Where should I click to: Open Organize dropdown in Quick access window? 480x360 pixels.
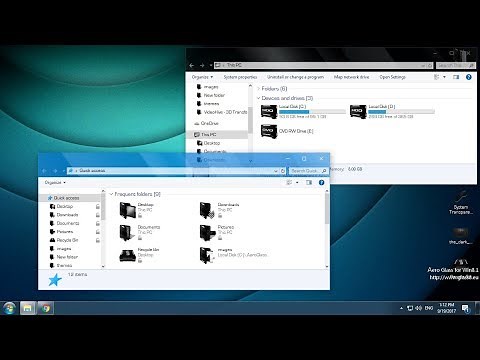55,182
